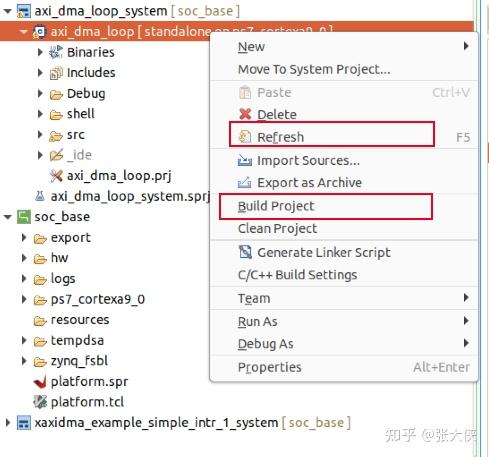Image resolution: width=489 pixels, height=457 pixels.
Task: Expand the Binaries tree node
Action: pyautogui.click(x=40, y=52)
